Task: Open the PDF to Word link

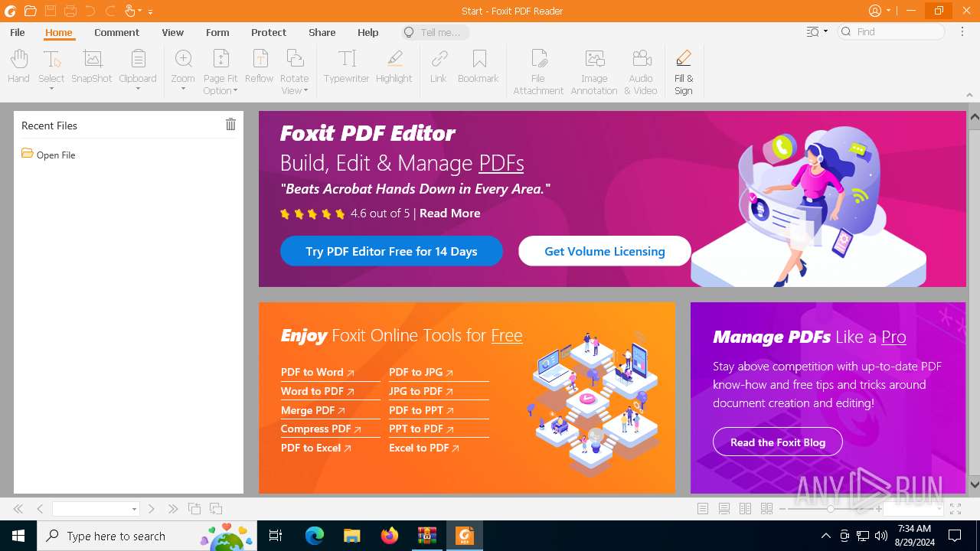Action: (x=318, y=372)
